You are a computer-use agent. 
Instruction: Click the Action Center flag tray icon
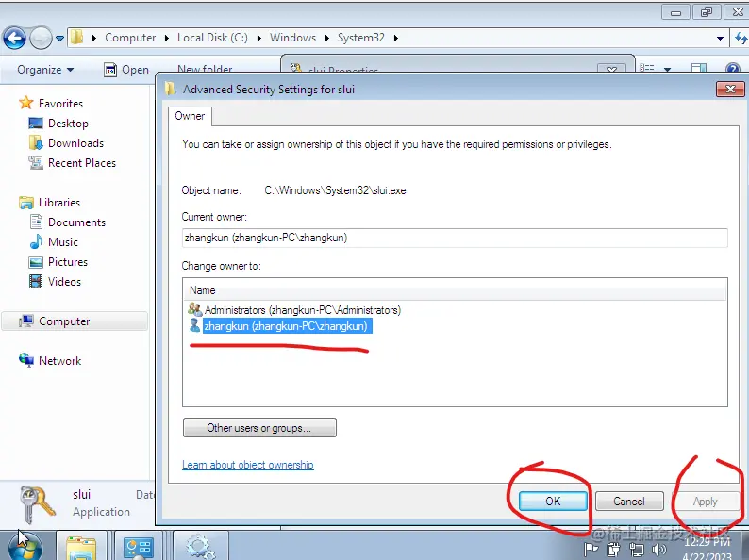(x=591, y=550)
